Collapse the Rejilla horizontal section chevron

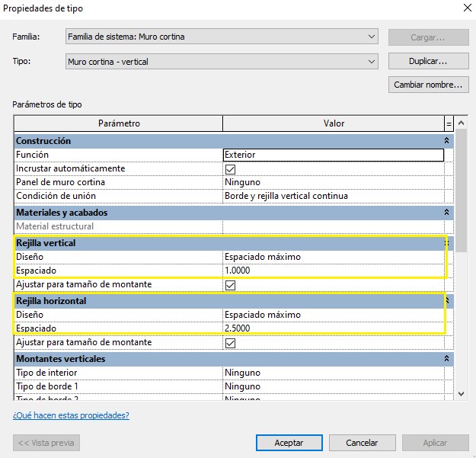tap(447, 301)
